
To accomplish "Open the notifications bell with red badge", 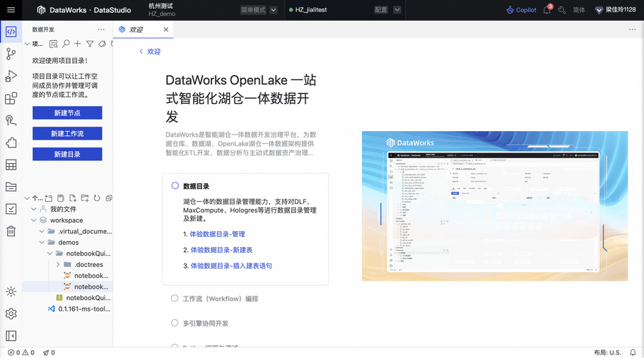I will point(547,9).
